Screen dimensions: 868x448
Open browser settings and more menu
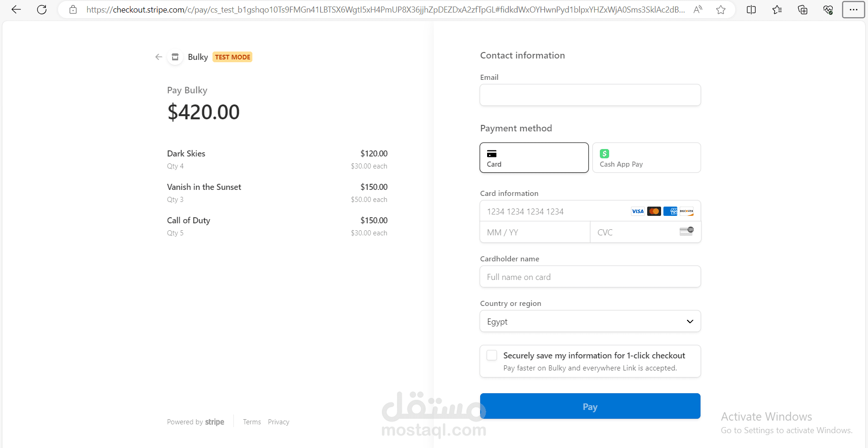(x=853, y=10)
